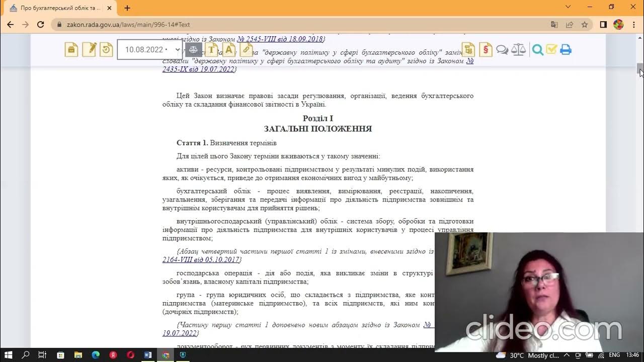Open the document structure icon on the right toolbar
Screen dimensions: 644x362
(x=468, y=49)
